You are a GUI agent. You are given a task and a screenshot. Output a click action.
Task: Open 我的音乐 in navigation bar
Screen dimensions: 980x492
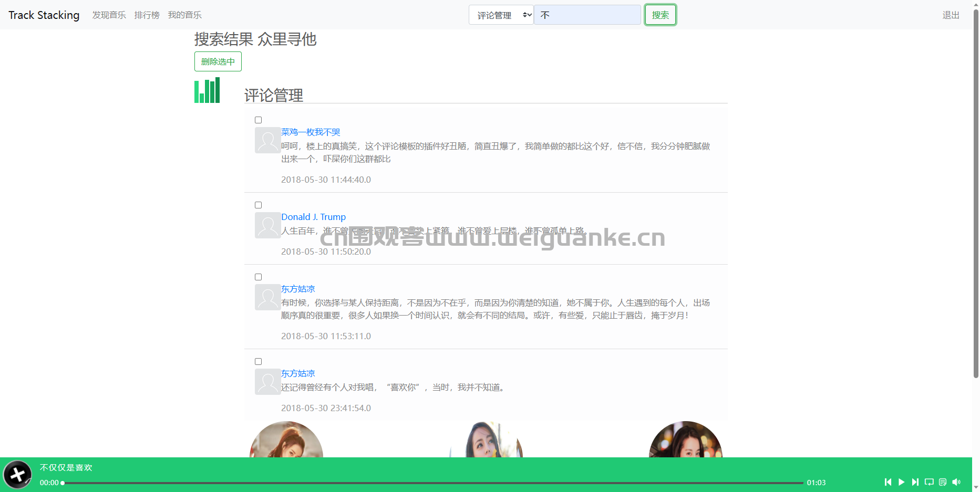[x=185, y=15]
